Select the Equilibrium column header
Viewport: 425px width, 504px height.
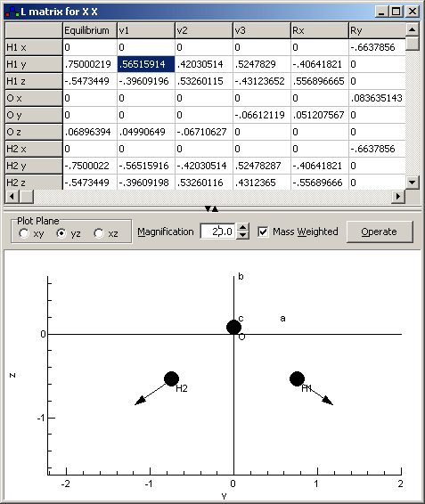click(x=90, y=30)
